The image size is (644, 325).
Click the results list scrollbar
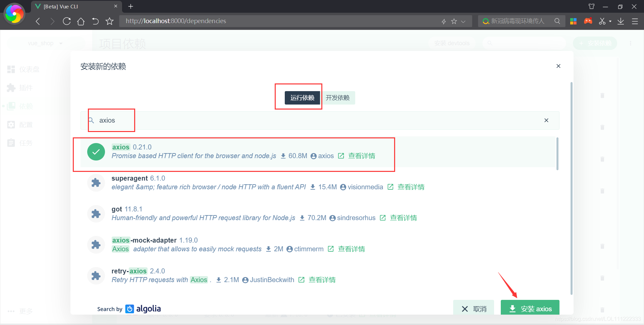click(x=557, y=154)
